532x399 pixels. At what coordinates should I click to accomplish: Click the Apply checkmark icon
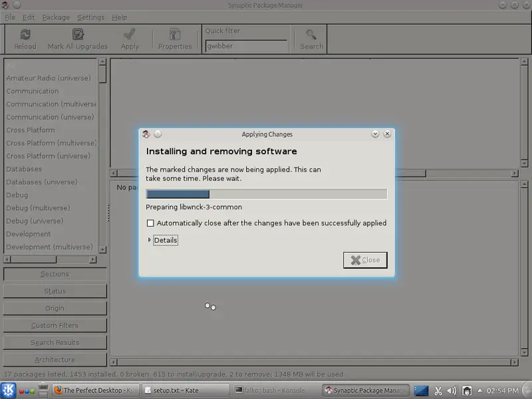coord(130,35)
